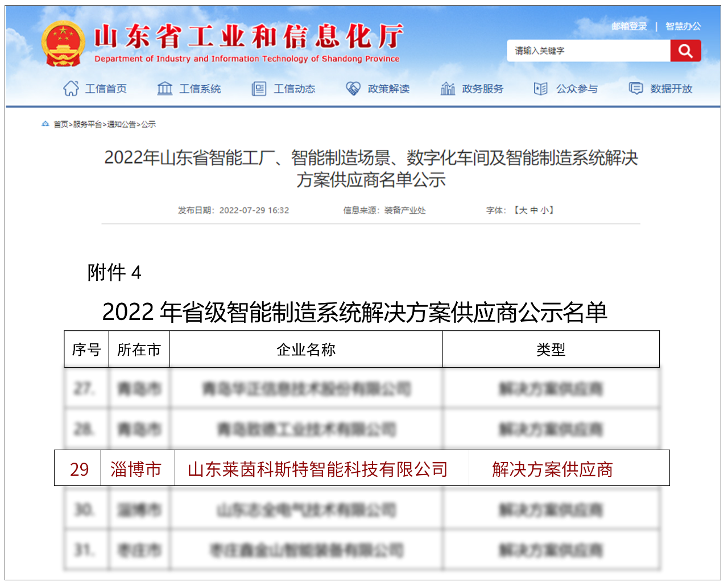
Task: Click the small breadcrumb home icon
Action: tap(45, 124)
